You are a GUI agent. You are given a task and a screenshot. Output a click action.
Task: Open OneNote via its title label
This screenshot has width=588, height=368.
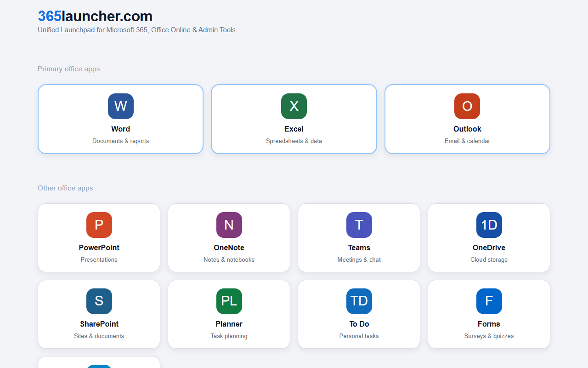point(229,247)
